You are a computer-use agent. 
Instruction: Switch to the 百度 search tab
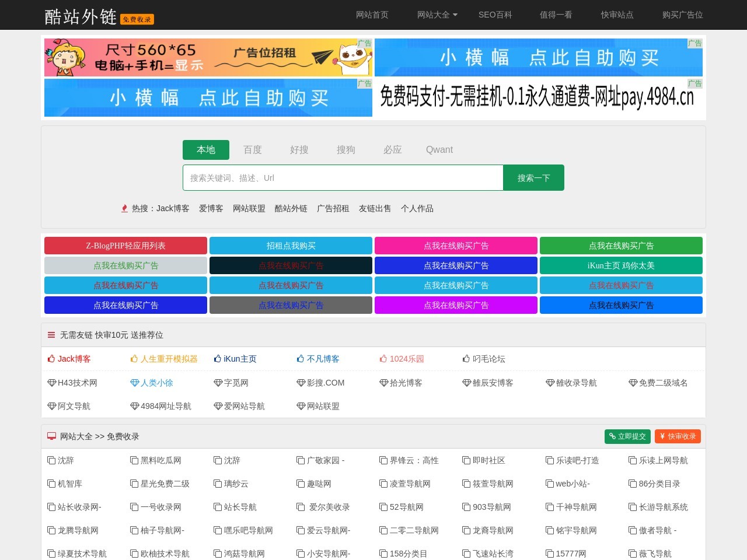pyautogui.click(x=253, y=150)
